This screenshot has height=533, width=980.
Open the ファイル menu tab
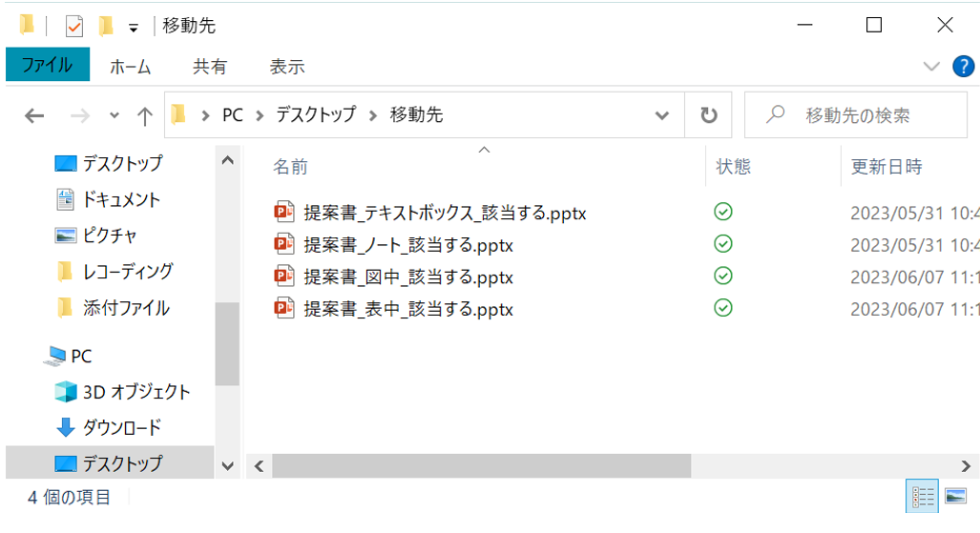[48, 65]
